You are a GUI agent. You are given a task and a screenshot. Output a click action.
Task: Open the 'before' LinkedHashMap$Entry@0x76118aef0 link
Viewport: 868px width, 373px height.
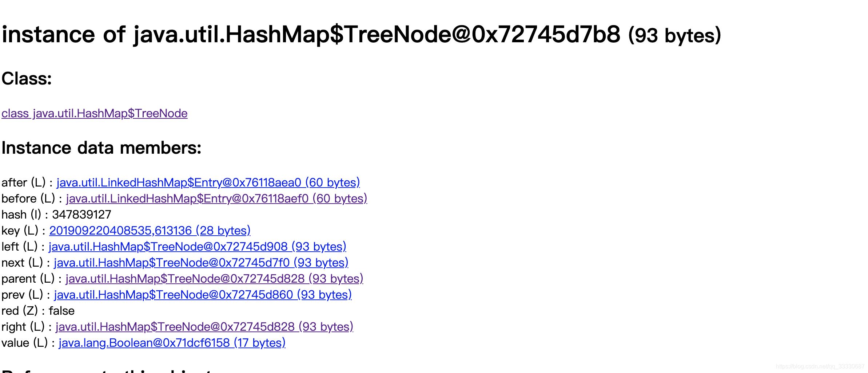click(216, 199)
